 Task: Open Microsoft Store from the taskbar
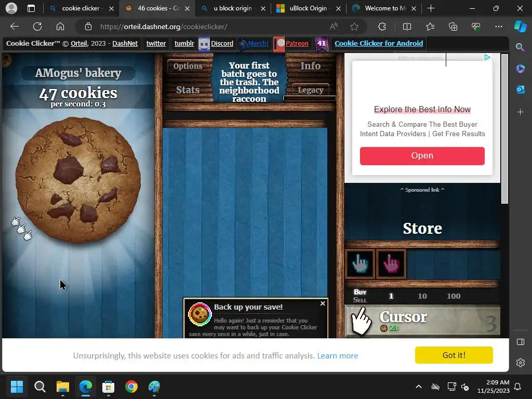[x=108, y=387]
